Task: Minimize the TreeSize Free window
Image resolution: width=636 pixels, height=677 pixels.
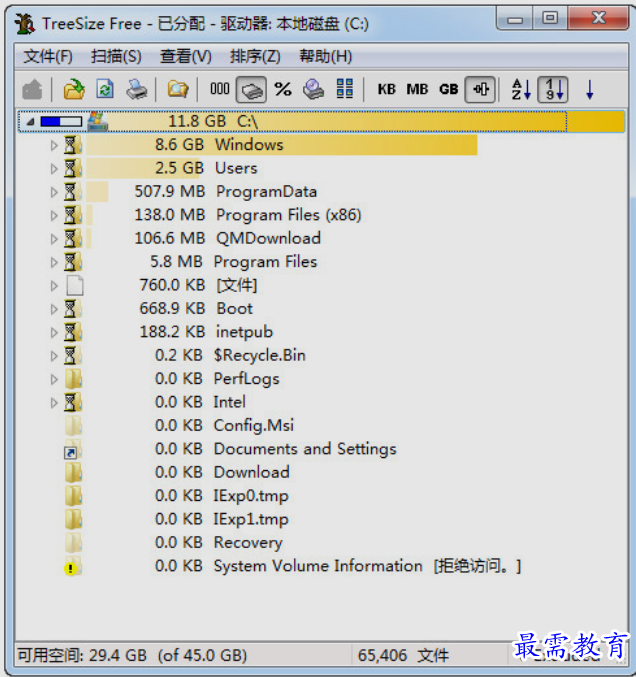Action: (515, 20)
